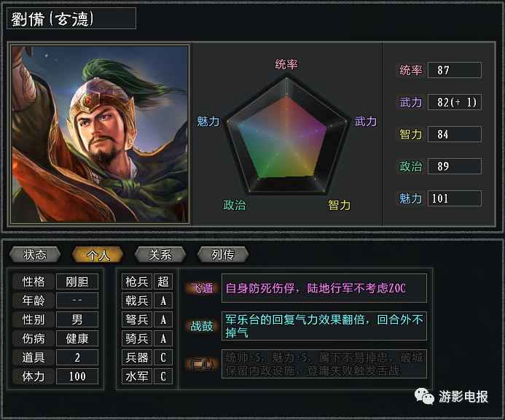The image size is (505, 420).
Task: Select the 战鼓 skill label
Action: [x=202, y=326]
